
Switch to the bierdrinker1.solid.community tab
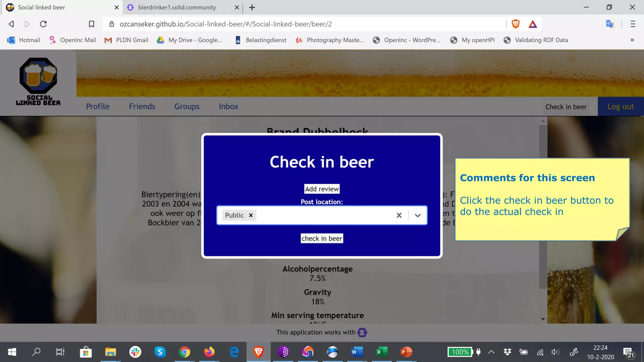pyautogui.click(x=182, y=7)
